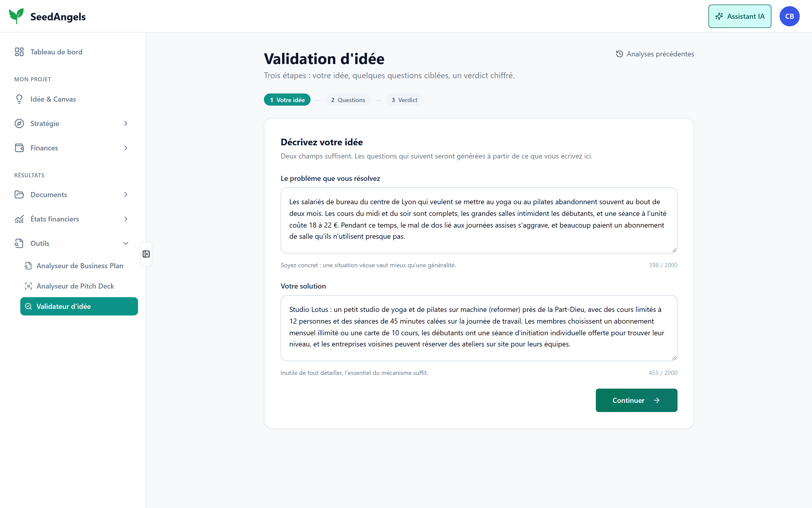Open Analyseur de Business Plan

79,266
